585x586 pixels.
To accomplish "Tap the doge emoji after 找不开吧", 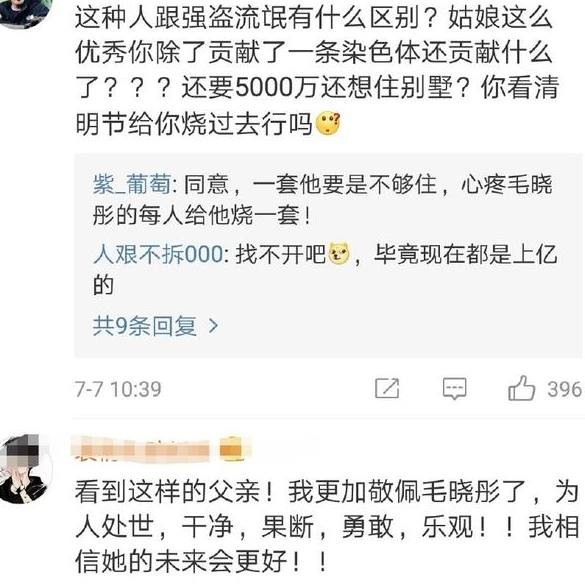I will (x=339, y=254).
